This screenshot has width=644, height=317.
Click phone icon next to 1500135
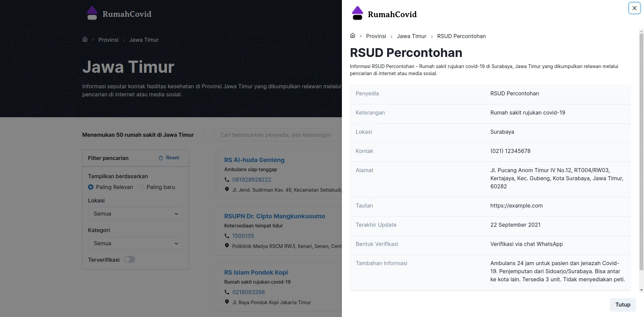tap(227, 236)
